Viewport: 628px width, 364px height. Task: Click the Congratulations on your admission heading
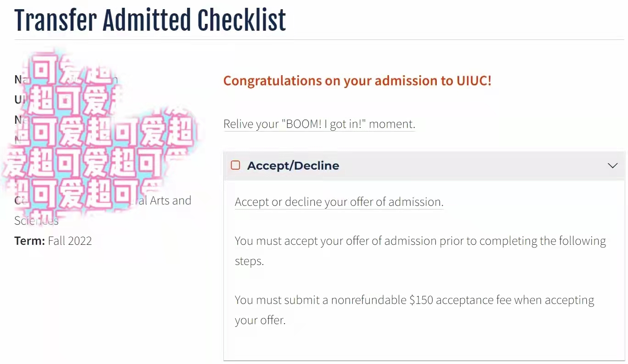coord(357,81)
